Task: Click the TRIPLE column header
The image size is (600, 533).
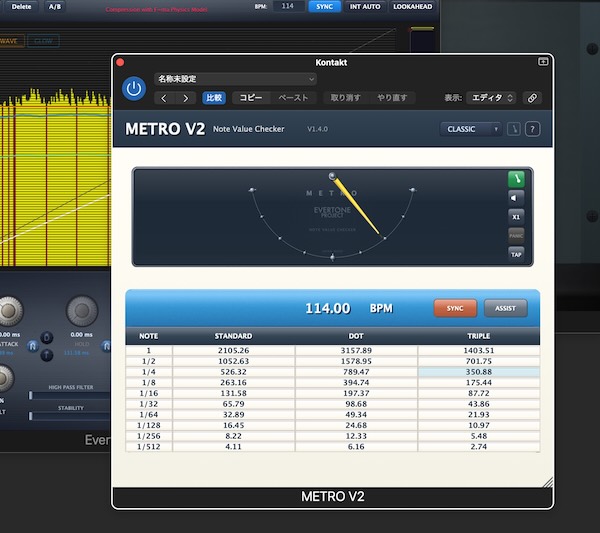Action: coord(479,336)
